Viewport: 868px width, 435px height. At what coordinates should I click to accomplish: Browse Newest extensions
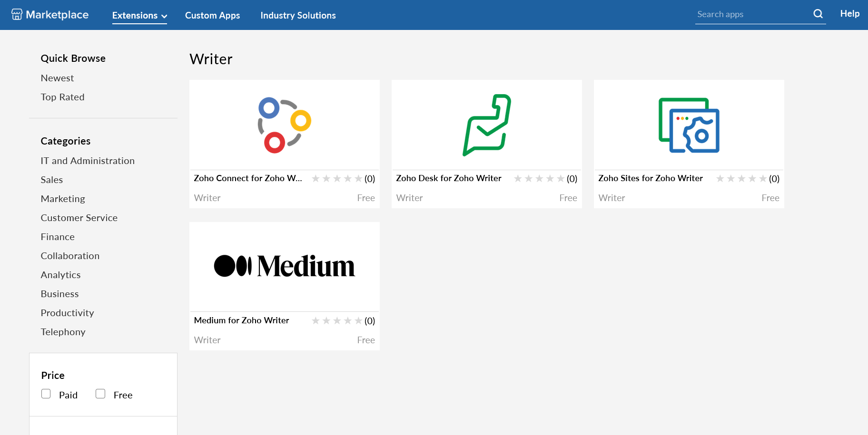click(57, 78)
